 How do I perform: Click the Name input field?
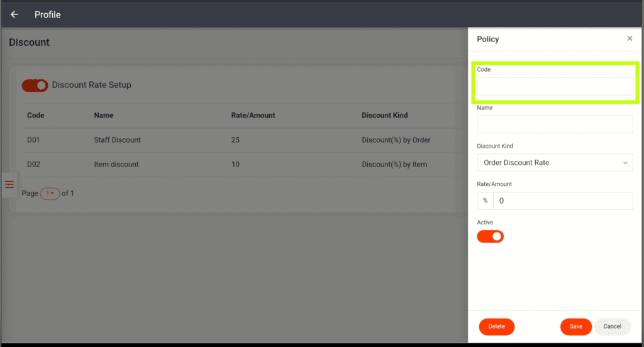pyautogui.click(x=555, y=124)
